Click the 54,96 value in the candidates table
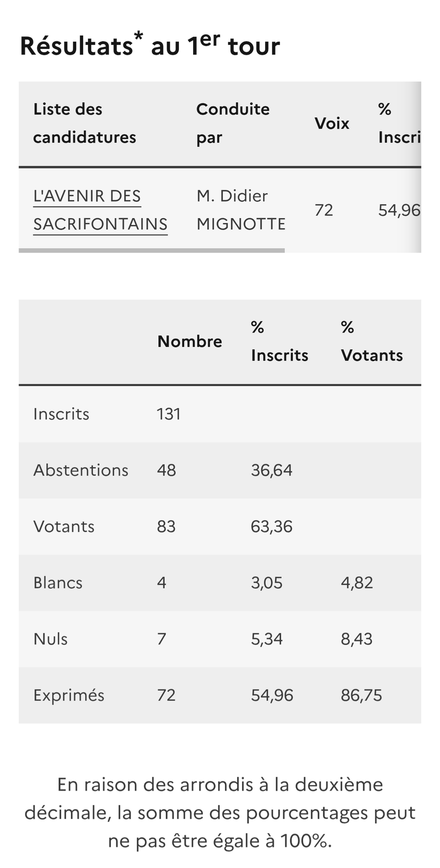 coord(399,210)
